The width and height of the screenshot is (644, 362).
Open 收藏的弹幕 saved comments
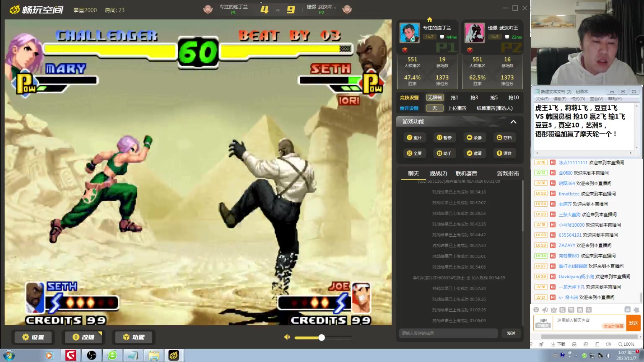(x=613, y=326)
